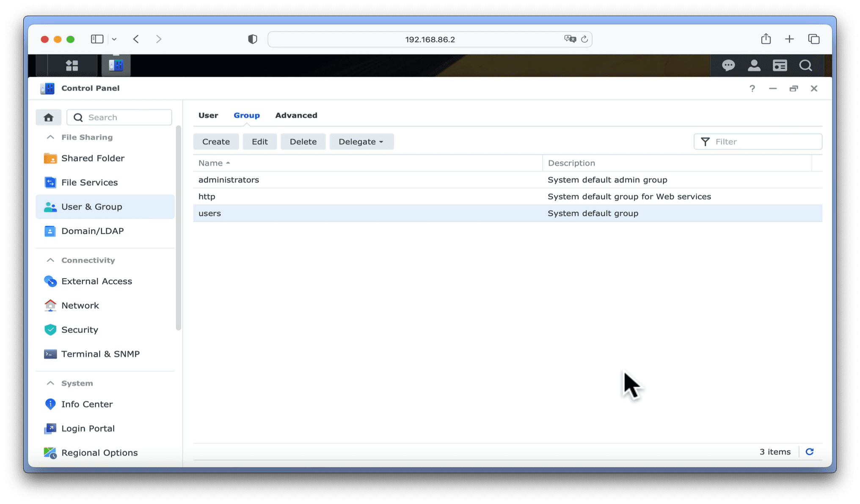This screenshot has height=504, width=860.
Task: Click Safari privacy shield icon
Action: pyautogui.click(x=253, y=39)
